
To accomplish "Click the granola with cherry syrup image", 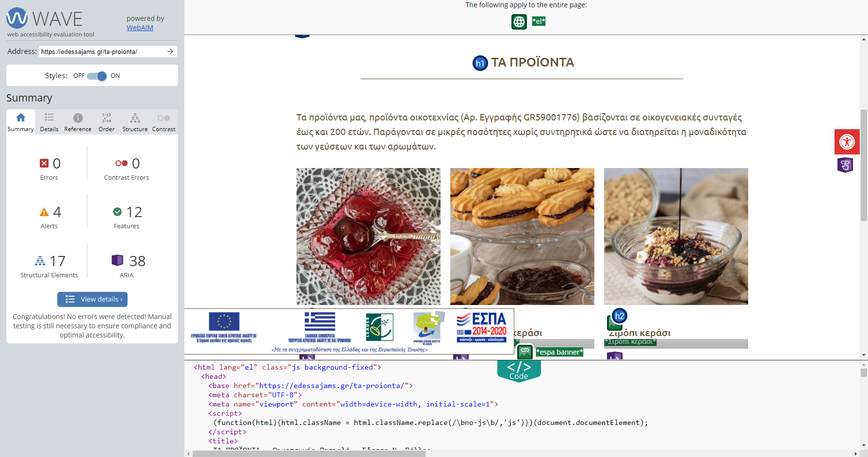I will coord(675,237).
